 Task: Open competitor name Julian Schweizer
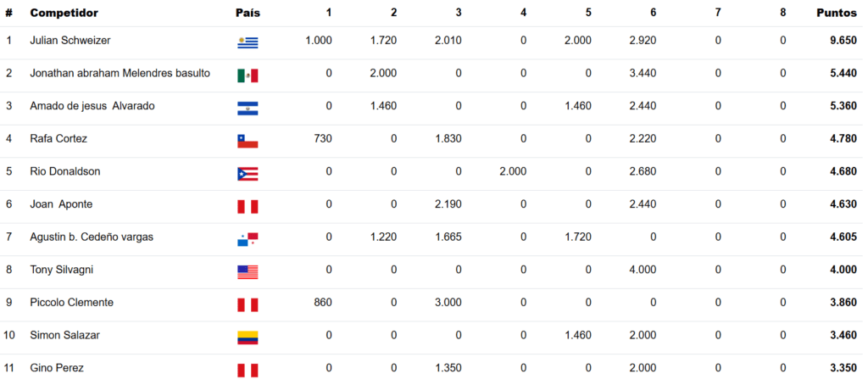coord(70,40)
